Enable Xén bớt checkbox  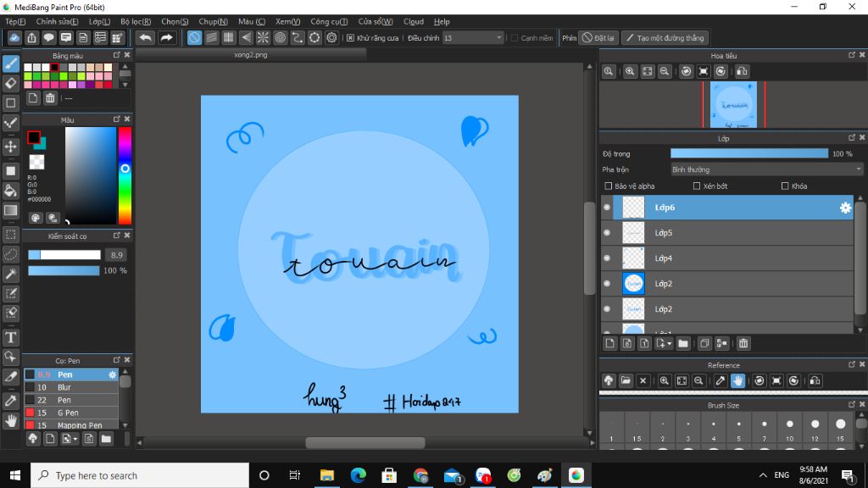tap(697, 186)
